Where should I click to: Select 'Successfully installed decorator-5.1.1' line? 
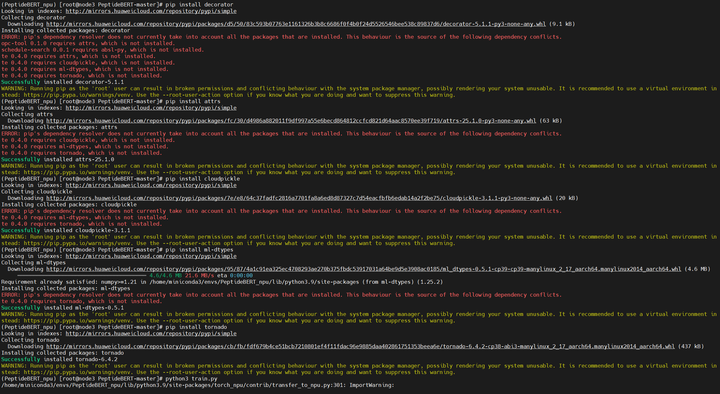click(x=62, y=82)
